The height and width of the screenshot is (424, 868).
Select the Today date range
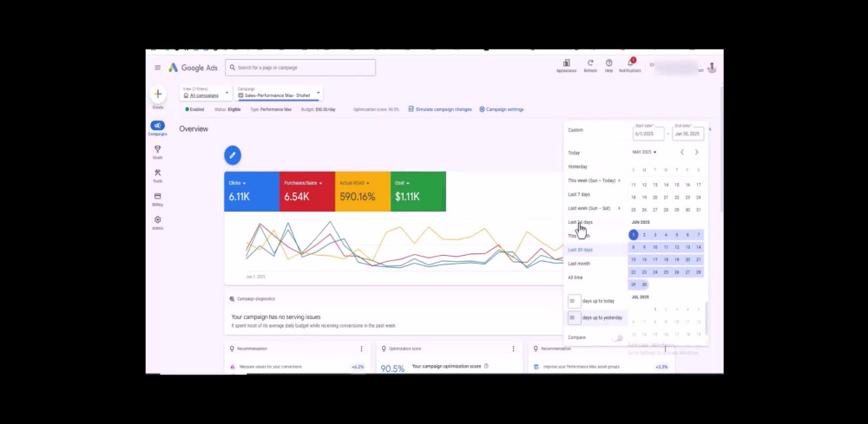click(574, 153)
